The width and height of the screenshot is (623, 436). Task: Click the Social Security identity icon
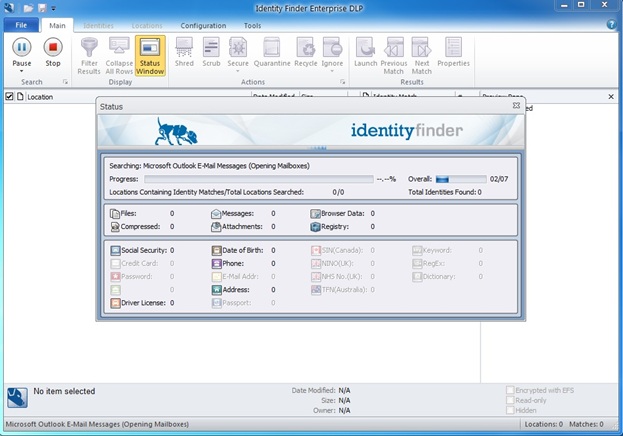115,250
